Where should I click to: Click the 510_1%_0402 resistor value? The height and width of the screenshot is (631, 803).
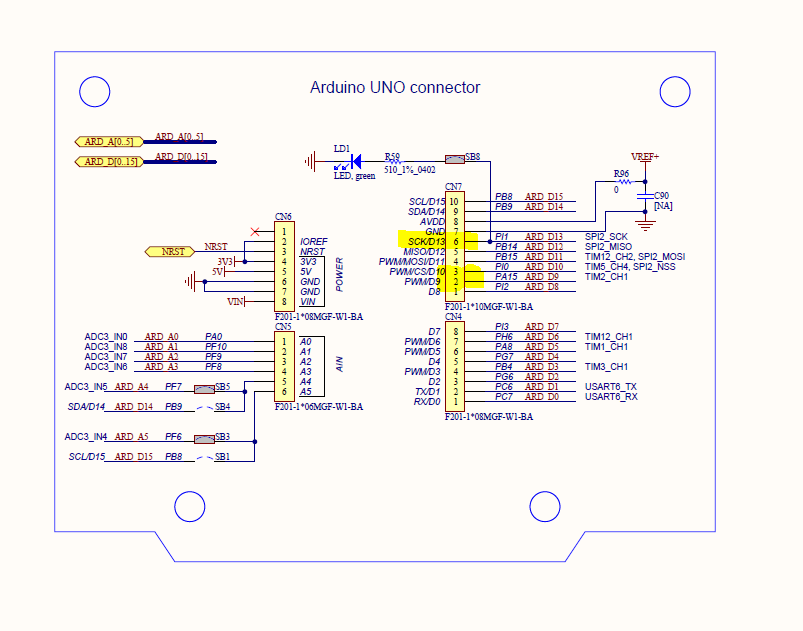[x=410, y=170]
